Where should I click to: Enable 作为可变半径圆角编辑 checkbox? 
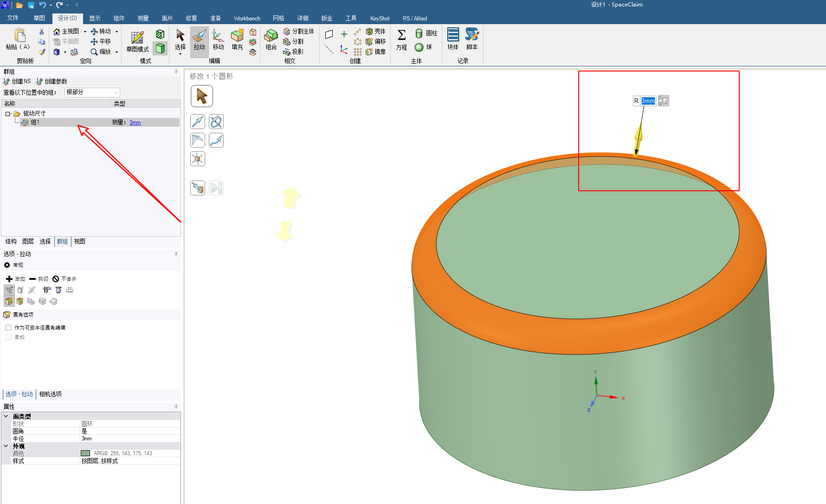coord(8,328)
